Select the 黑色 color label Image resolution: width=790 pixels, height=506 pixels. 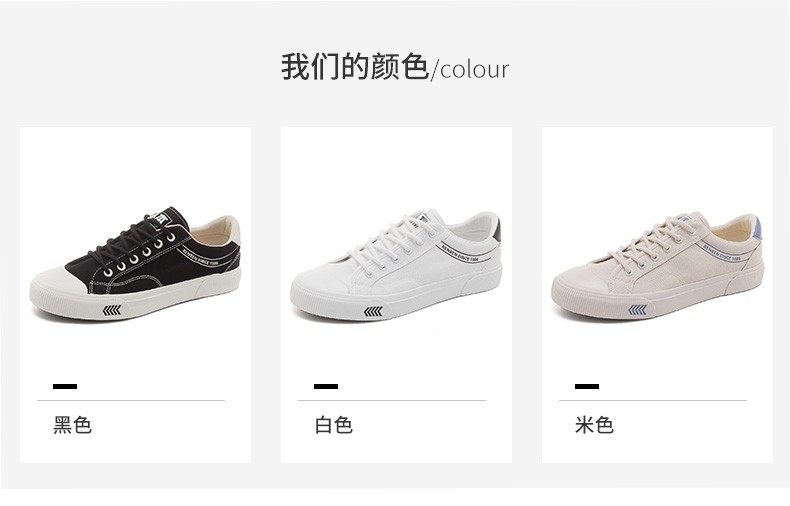click(73, 425)
